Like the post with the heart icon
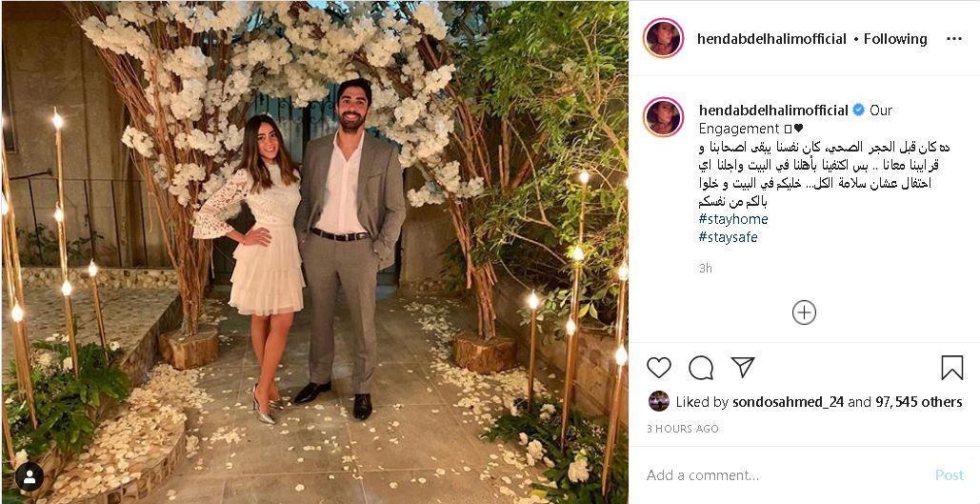The image size is (980, 504). 659,368
